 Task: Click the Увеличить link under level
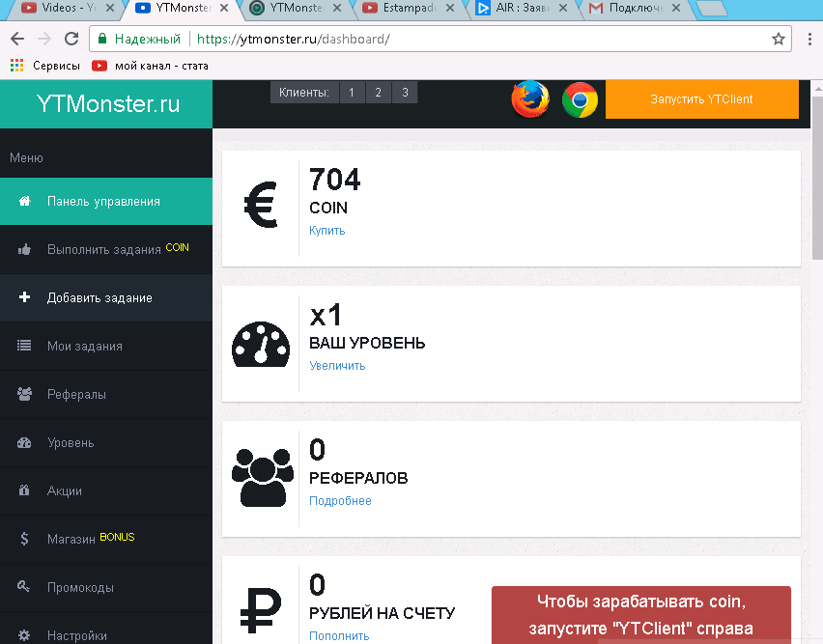[x=337, y=366]
